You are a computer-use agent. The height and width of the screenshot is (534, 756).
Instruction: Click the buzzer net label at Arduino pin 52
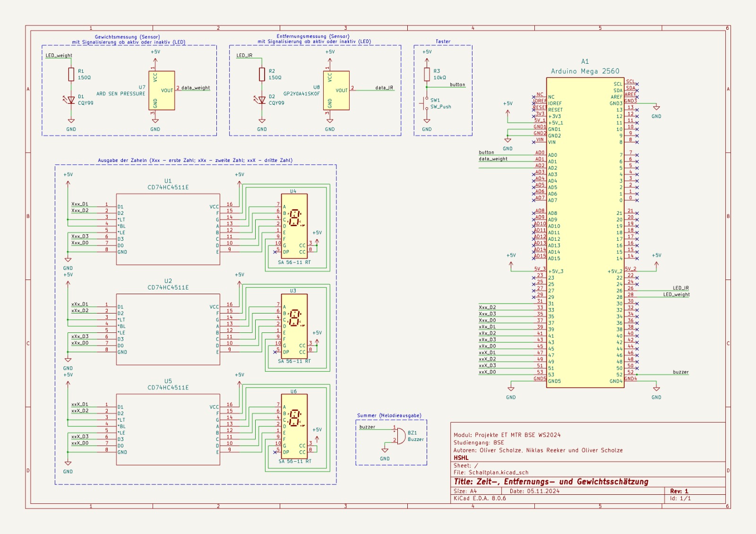coord(680,372)
